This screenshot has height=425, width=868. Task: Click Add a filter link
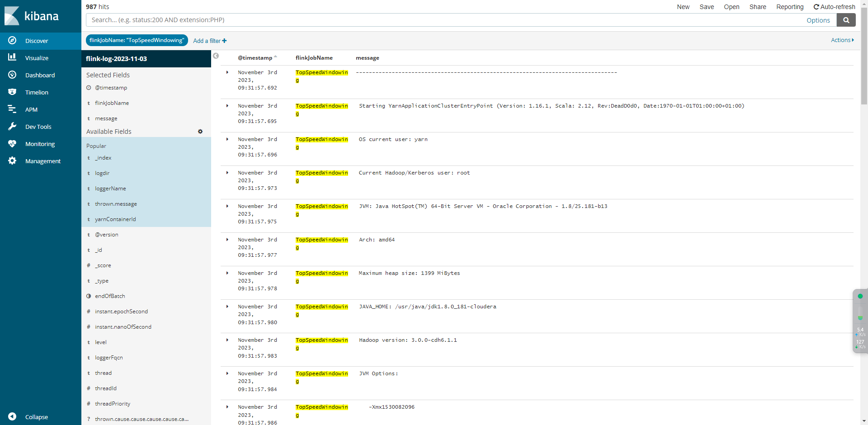pyautogui.click(x=210, y=41)
